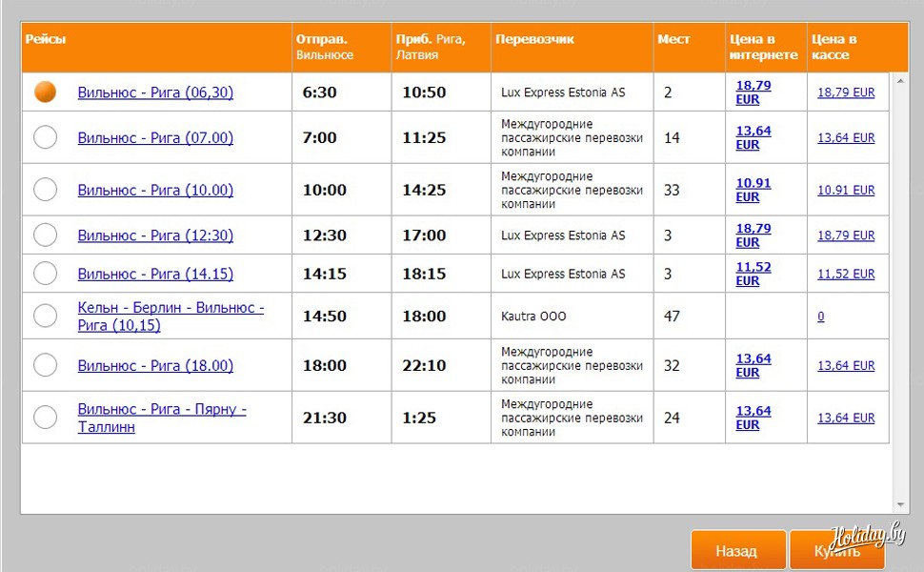
Task: Click the scrollbar down arrow
Action: pos(900,504)
